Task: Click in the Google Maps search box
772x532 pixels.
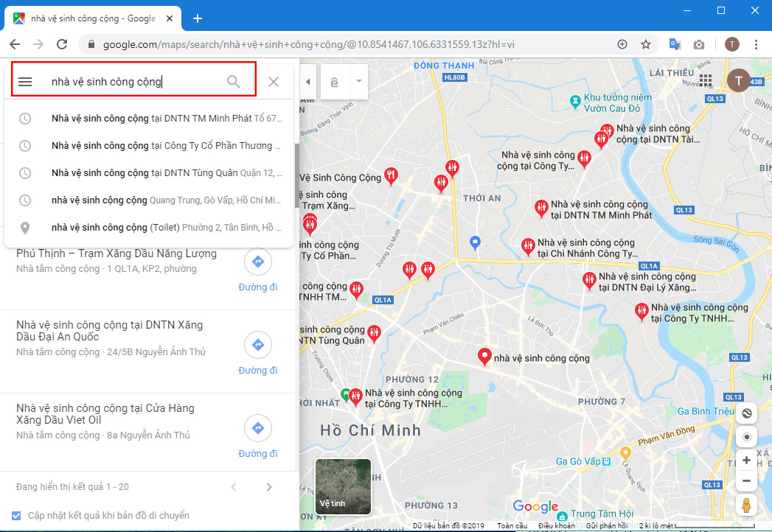Action: tap(133, 82)
